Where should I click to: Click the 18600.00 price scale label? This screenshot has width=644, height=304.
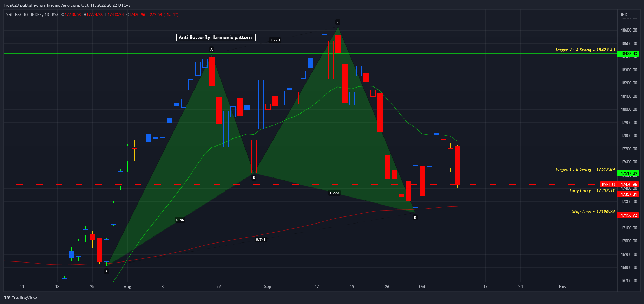coord(629,30)
